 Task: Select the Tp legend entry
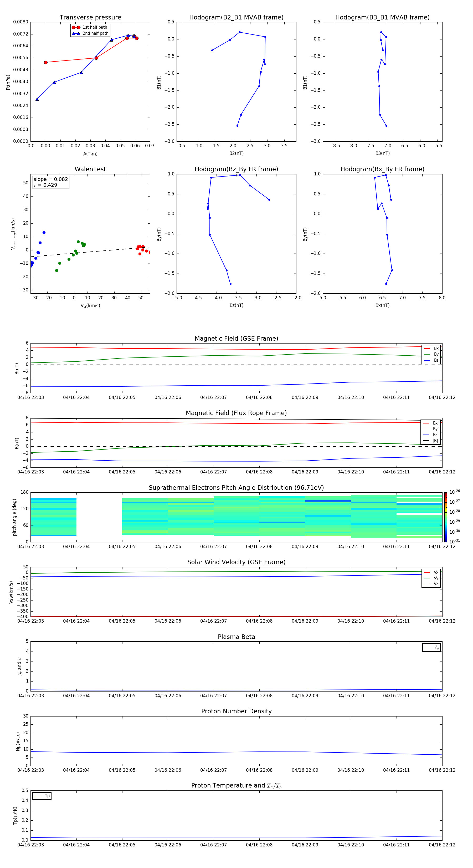coord(42,796)
